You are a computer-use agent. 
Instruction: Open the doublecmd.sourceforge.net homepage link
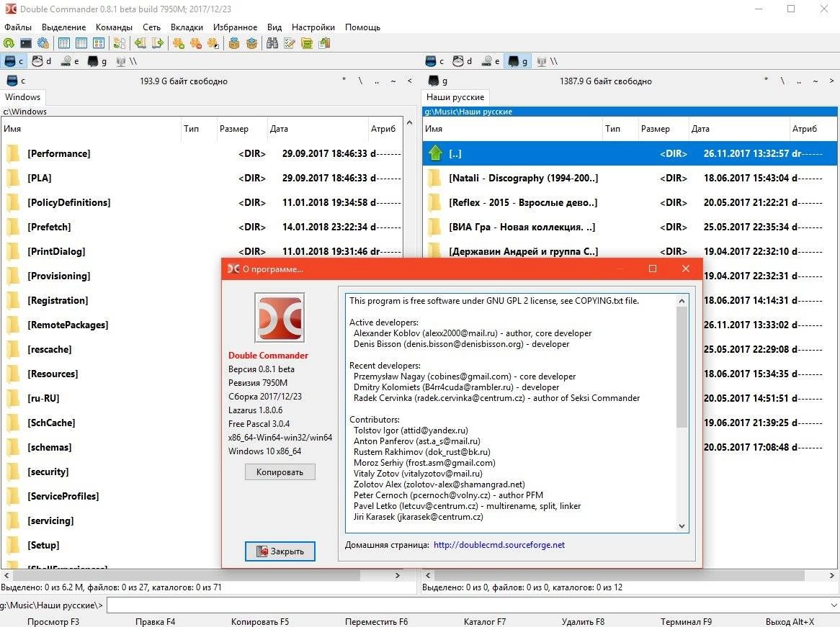pos(499,544)
